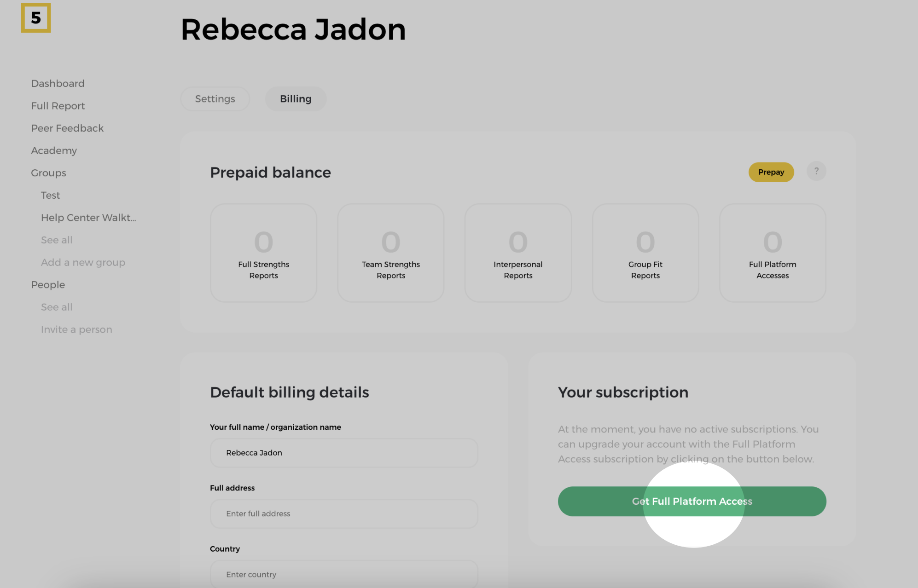The height and width of the screenshot is (588, 918).
Task: Go to Full Report in sidebar
Action: click(58, 106)
